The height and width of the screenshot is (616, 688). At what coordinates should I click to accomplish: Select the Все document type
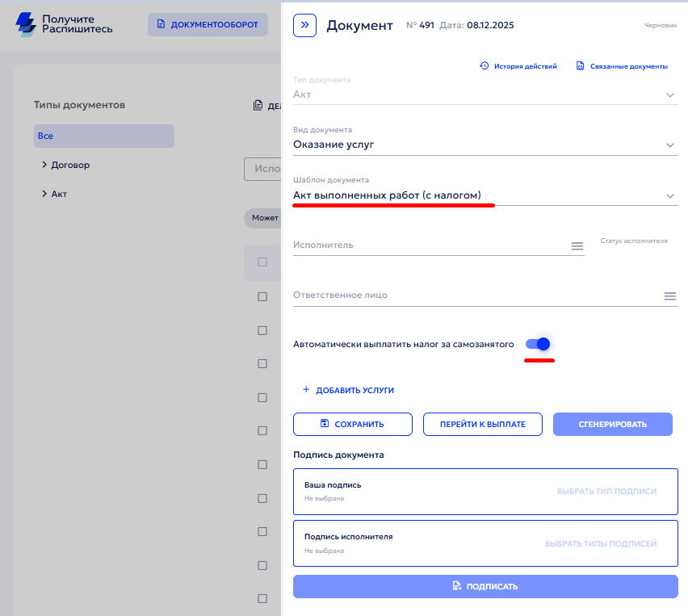104,136
